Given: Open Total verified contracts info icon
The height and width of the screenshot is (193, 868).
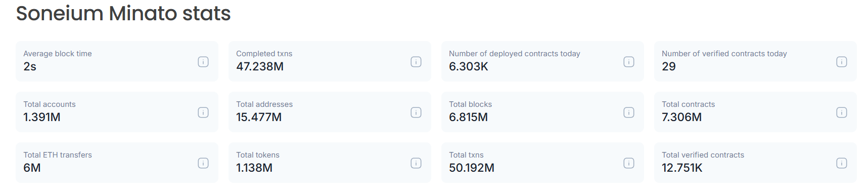Looking at the screenshot, I should 842,163.
